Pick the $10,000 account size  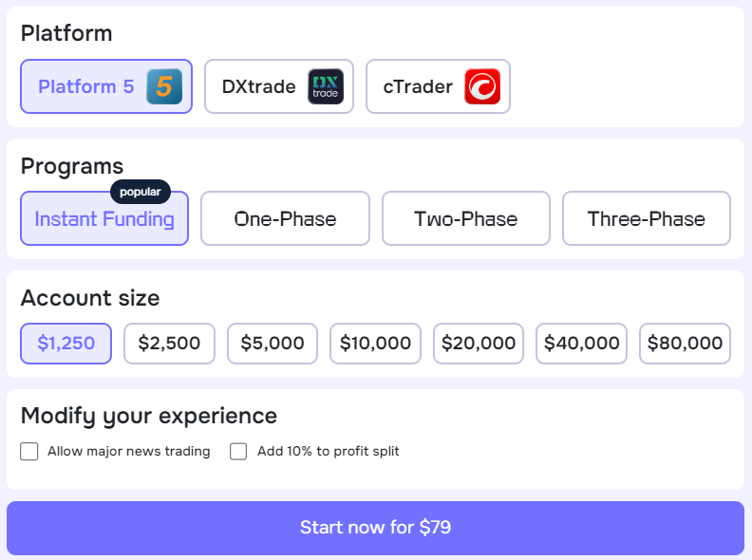(x=375, y=344)
